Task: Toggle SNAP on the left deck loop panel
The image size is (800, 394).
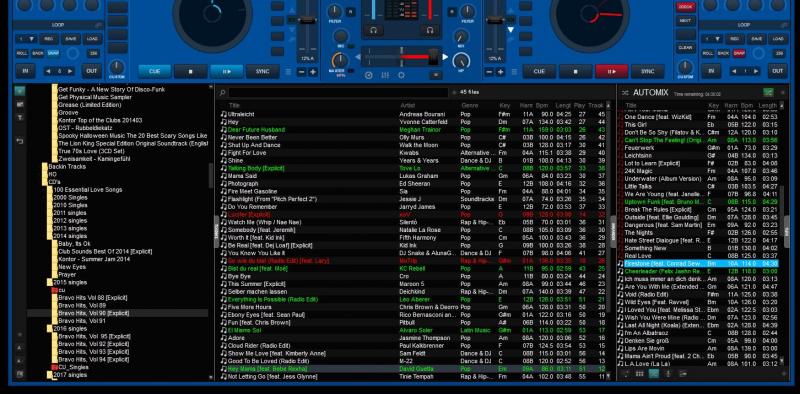Action: click(x=53, y=53)
